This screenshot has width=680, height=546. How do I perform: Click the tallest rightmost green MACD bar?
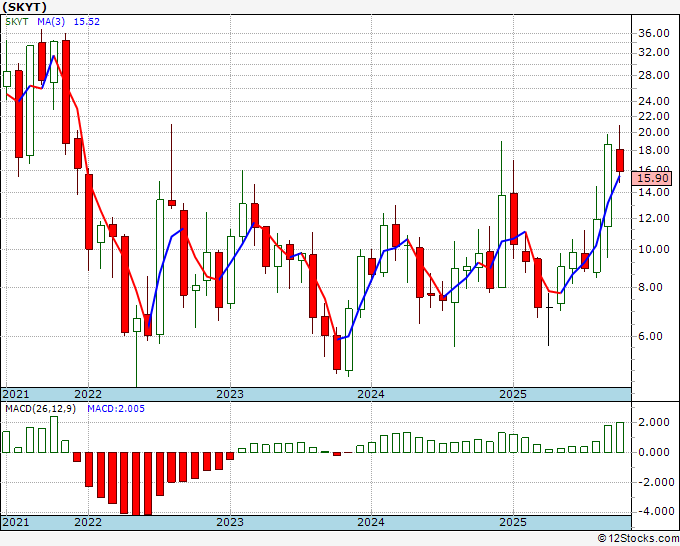click(620, 438)
